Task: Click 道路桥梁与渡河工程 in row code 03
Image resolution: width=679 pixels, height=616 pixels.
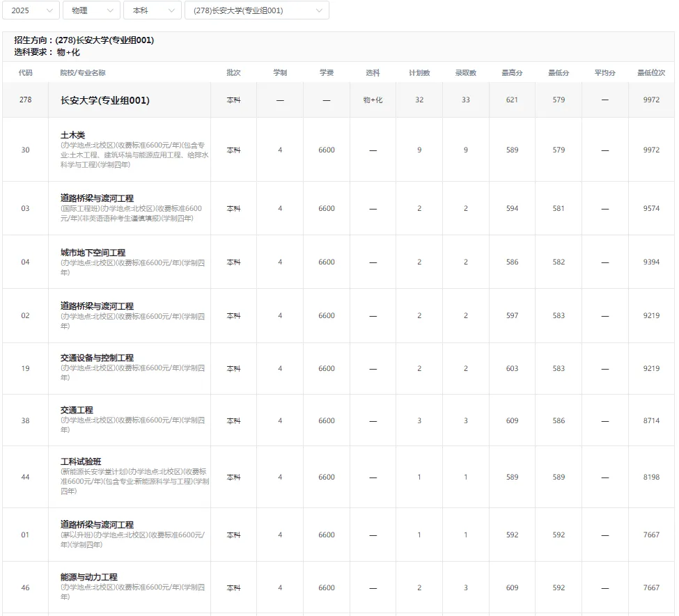Action: click(x=97, y=198)
